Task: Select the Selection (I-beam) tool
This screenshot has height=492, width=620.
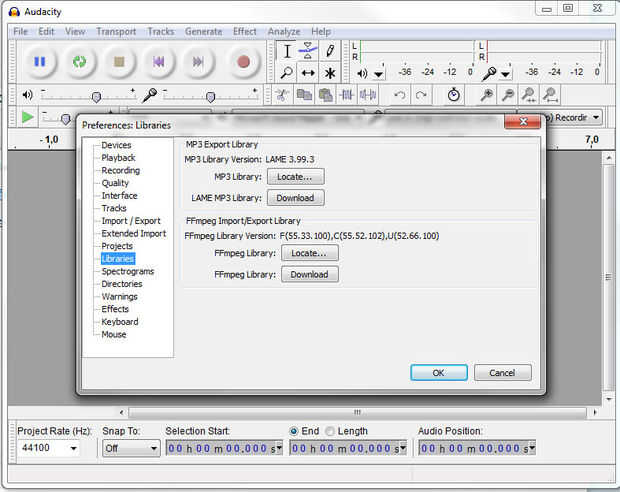Action: pyautogui.click(x=287, y=51)
